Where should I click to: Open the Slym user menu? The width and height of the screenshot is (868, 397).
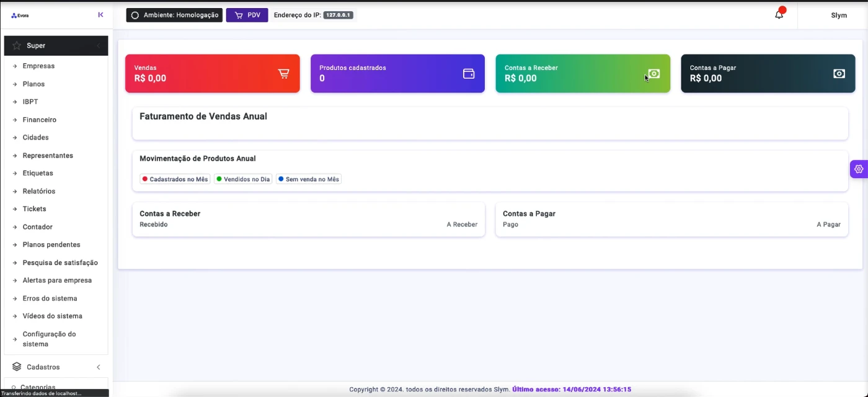pyautogui.click(x=838, y=16)
